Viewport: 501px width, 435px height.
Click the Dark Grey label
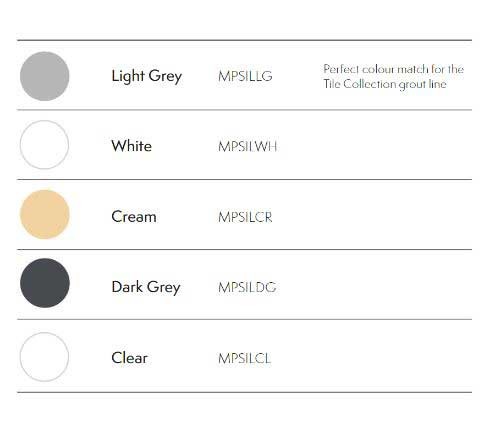click(x=146, y=287)
